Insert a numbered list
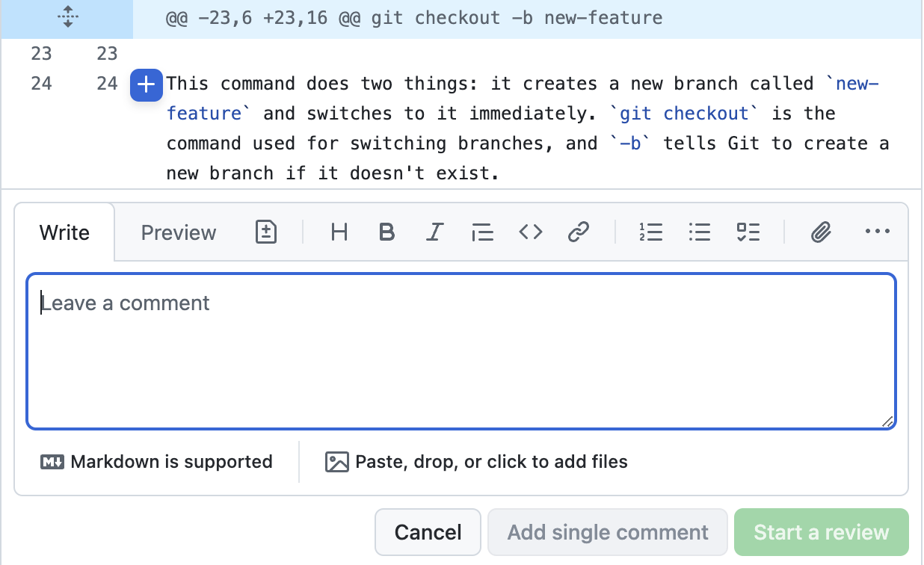The image size is (924, 565). pyautogui.click(x=651, y=232)
